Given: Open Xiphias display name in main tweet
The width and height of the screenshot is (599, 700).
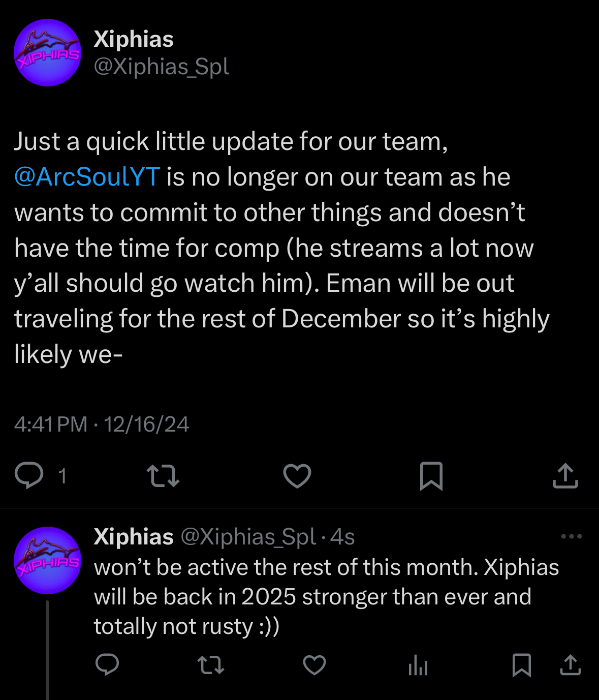Looking at the screenshot, I should [x=134, y=39].
